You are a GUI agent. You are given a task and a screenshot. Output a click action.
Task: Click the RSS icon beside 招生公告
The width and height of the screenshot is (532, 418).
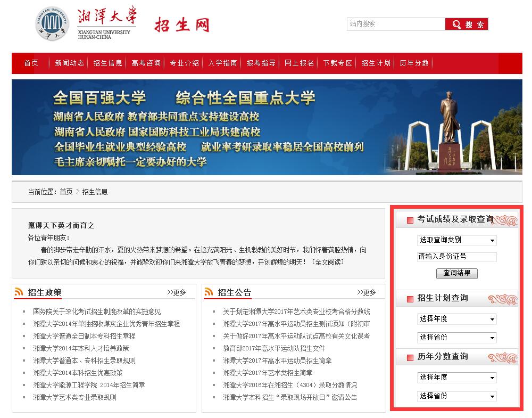click(209, 292)
